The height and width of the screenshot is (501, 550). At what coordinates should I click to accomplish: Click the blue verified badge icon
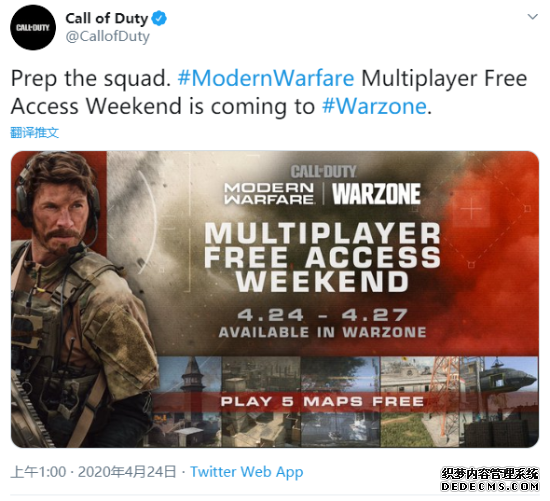coord(159,18)
